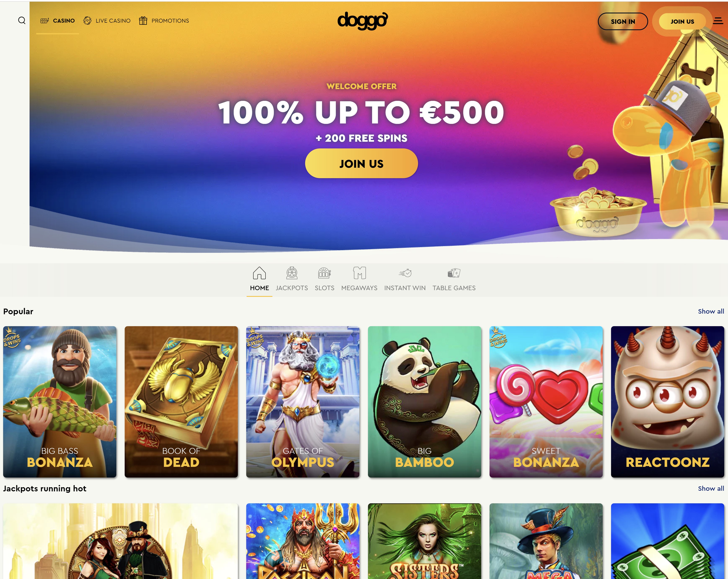Screen dimensions: 728x579
Task: Click the doggo logo
Action: click(x=363, y=21)
